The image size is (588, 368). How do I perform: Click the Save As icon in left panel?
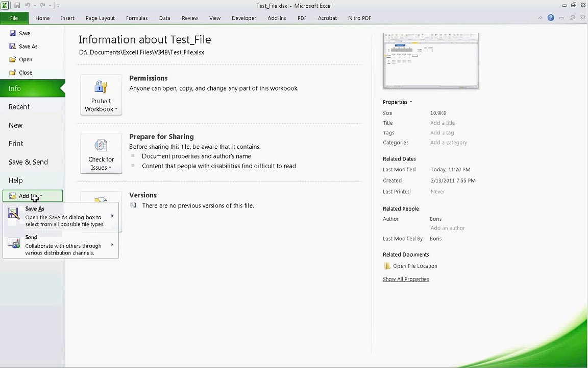pyautogui.click(x=12, y=46)
